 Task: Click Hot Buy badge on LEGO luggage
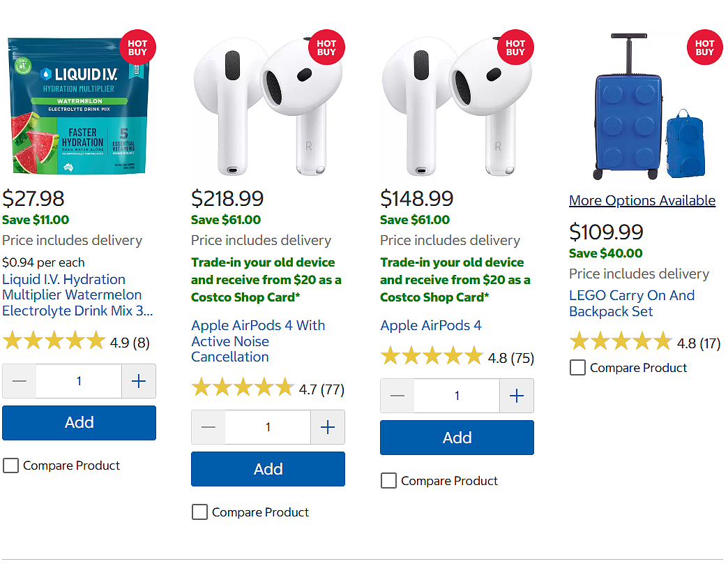click(x=704, y=47)
